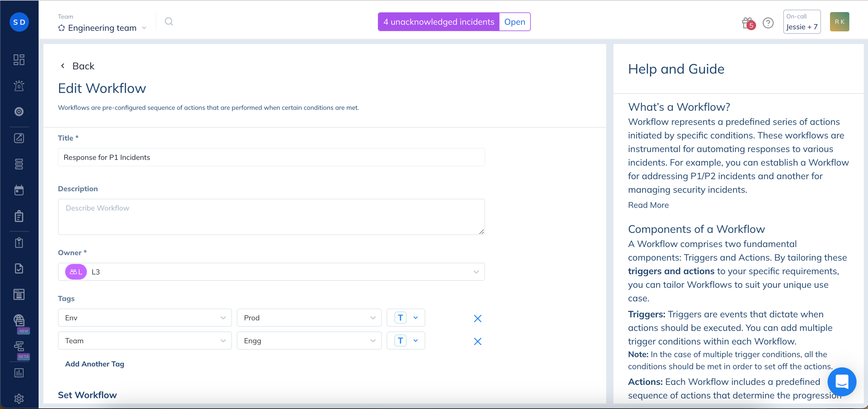Click the target circle icon in sidebar
The width and height of the screenshot is (868, 409).
click(x=19, y=112)
